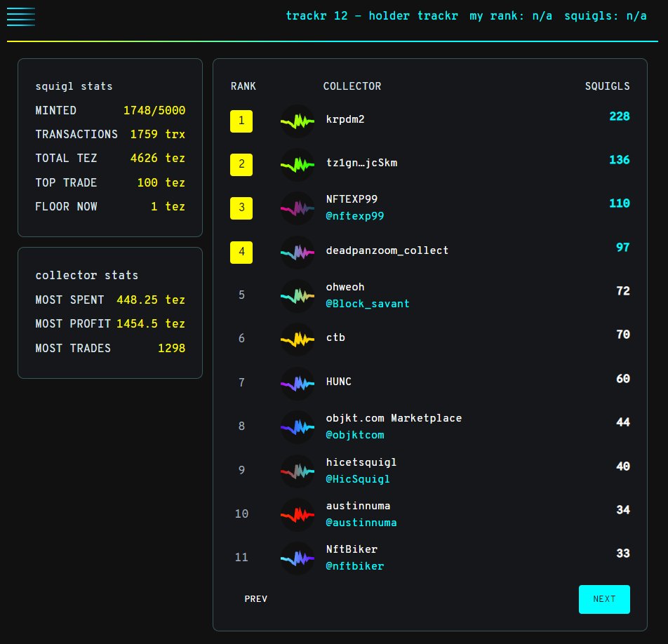Click the 'squigls: n/a' header item
The height and width of the screenshot is (644, 668).
pyautogui.click(x=606, y=15)
